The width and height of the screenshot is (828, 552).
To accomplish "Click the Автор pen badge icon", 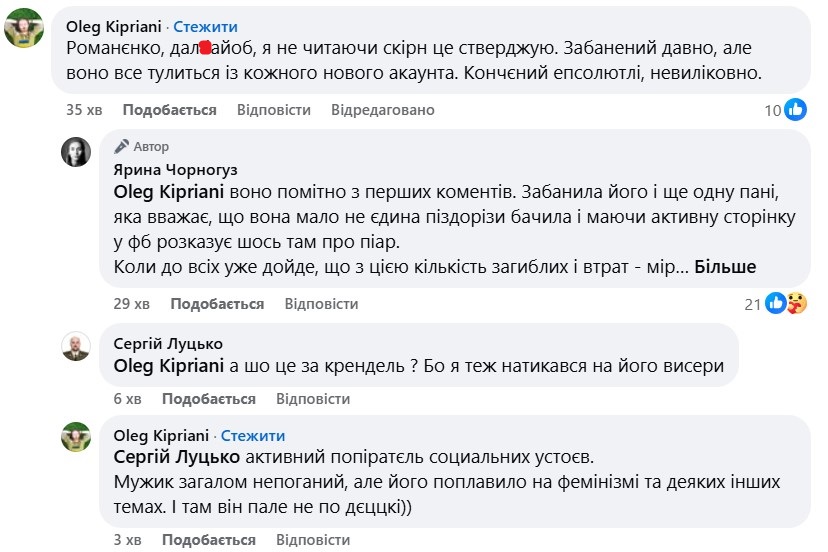I will (x=122, y=146).
